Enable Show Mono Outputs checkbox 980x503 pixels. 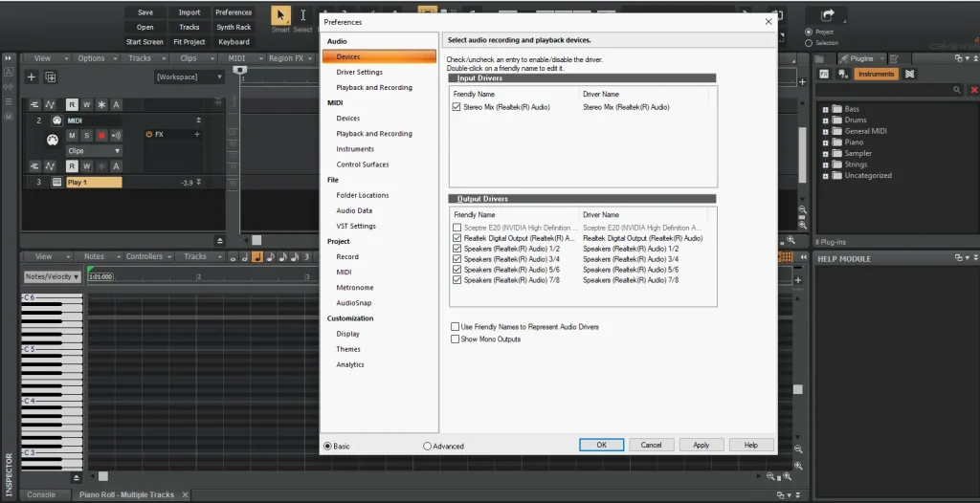coord(455,339)
